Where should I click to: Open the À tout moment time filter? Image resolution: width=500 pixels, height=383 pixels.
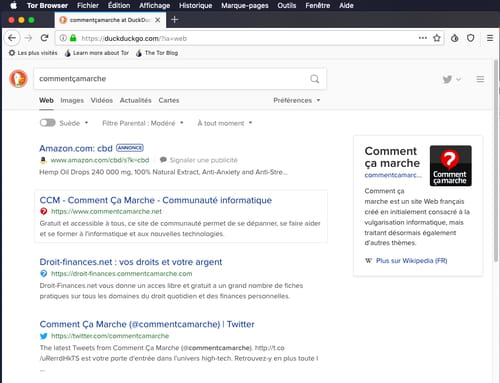225,123
